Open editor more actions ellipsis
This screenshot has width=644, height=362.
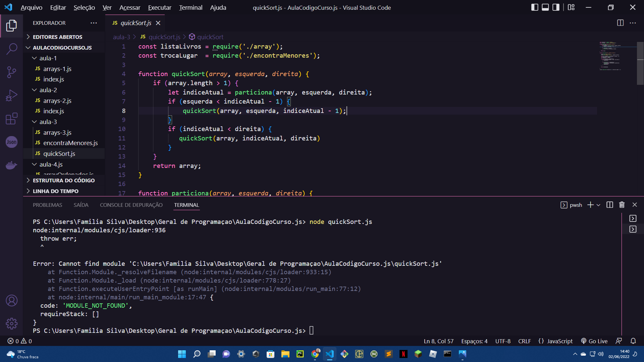tap(633, 23)
